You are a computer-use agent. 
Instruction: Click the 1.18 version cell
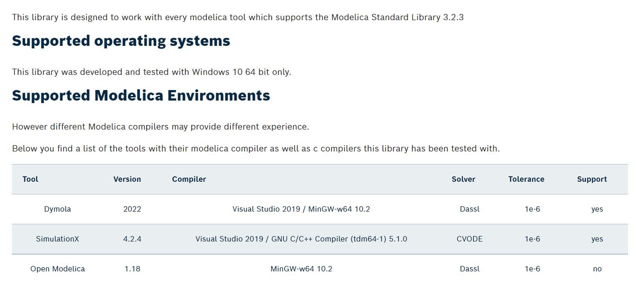132,269
